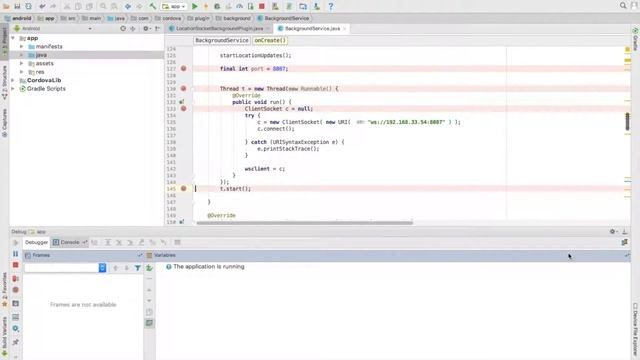The image size is (640, 360).
Task: Expand the assets folder
Action: [22, 63]
